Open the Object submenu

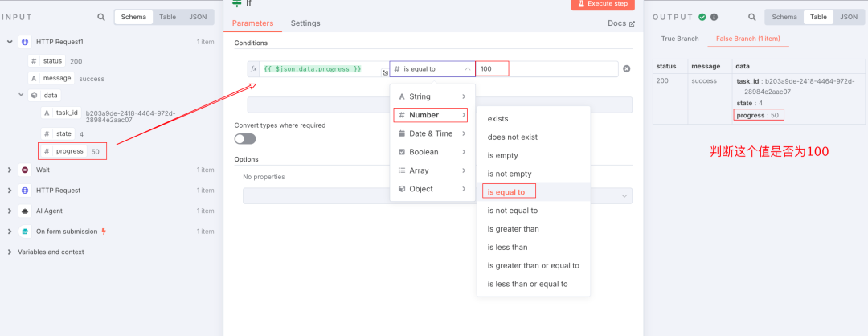pyautogui.click(x=432, y=189)
